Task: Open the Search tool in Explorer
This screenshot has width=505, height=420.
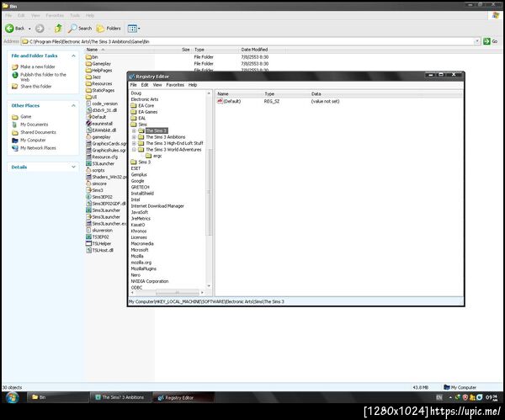Action: [x=80, y=29]
